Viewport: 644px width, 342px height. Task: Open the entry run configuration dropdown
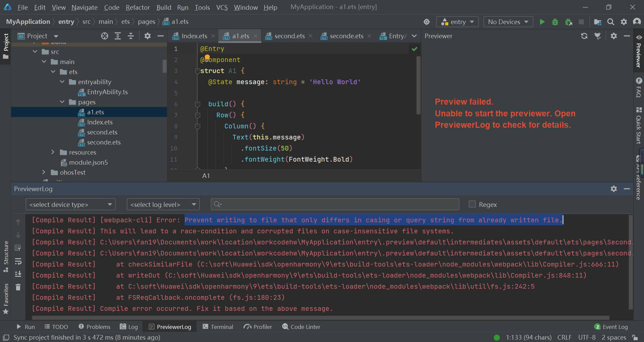click(457, 22)
